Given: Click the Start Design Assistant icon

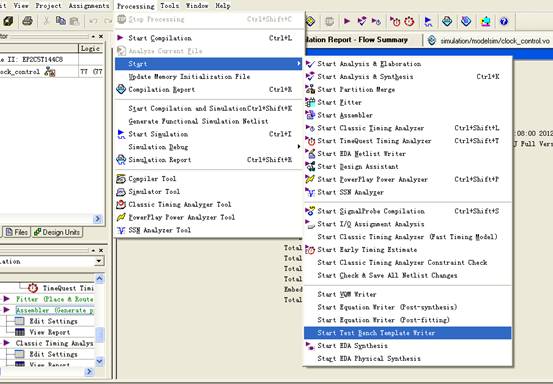Looking at the screenshot, I should tap(310, 166).
